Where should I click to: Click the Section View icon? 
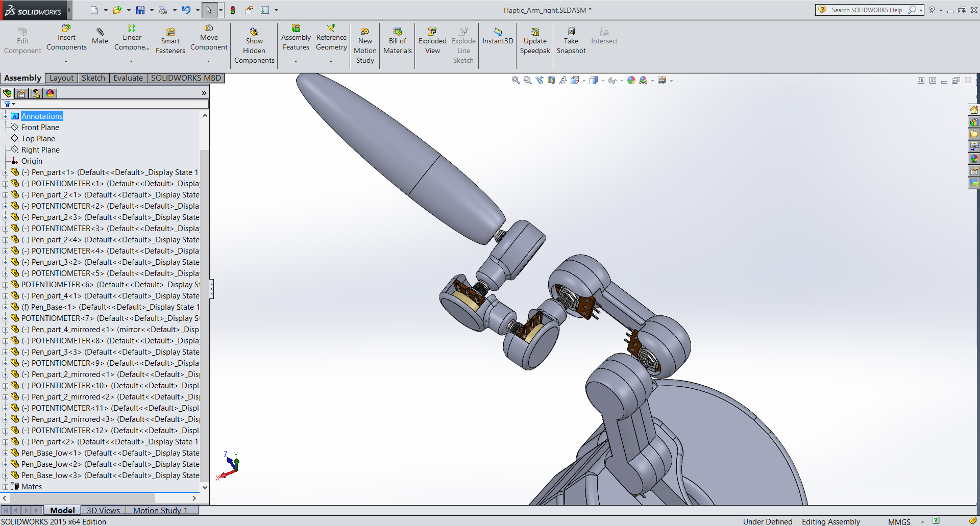(551, 80)
